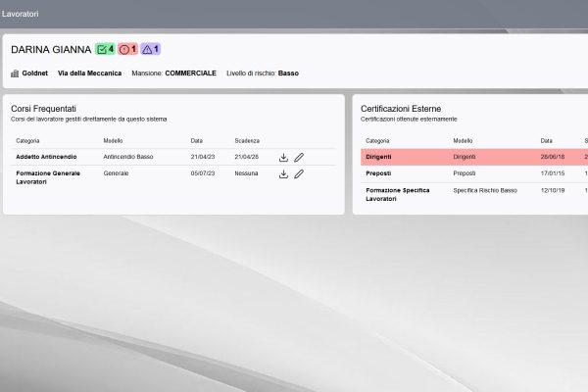
Task: Open the Goldnet company link
Action: [35, 73]
